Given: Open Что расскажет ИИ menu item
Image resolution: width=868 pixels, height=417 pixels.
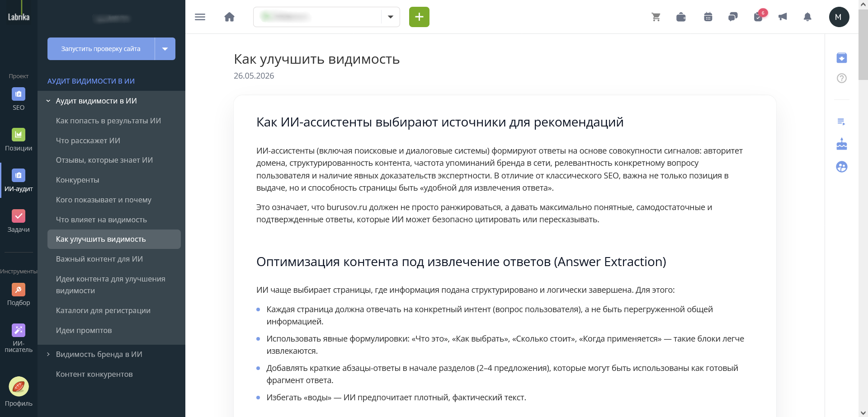Looking at the screenshot, I should tap(88, 141).
